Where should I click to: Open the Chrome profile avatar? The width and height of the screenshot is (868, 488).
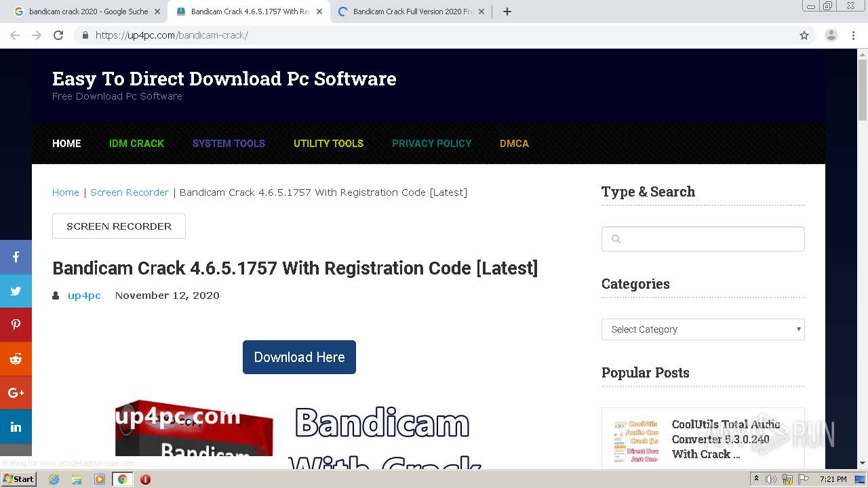coord(831,35)
